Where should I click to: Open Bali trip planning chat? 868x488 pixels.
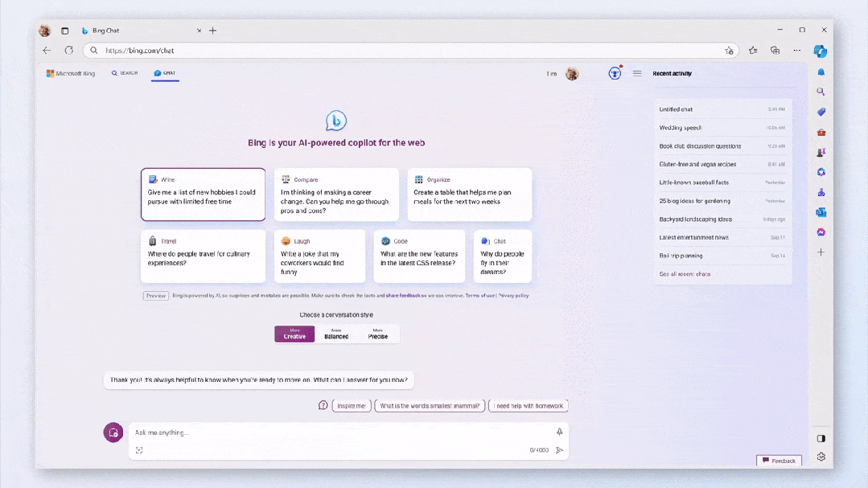[722, 256]
